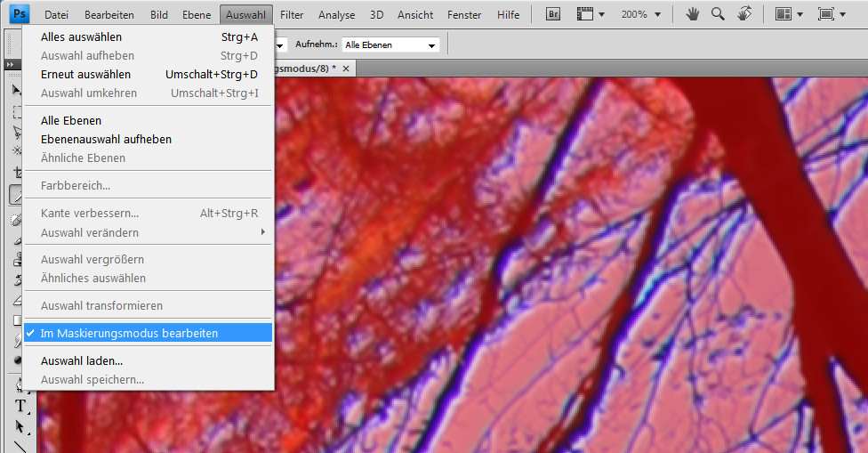Image resolution: width=868 pixels, height=453 pixels.
Task: Close the open document tab
Action: point(347,69)
